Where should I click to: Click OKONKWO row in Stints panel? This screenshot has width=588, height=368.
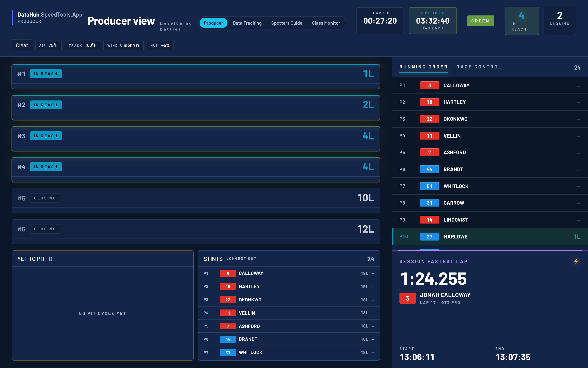289,300
